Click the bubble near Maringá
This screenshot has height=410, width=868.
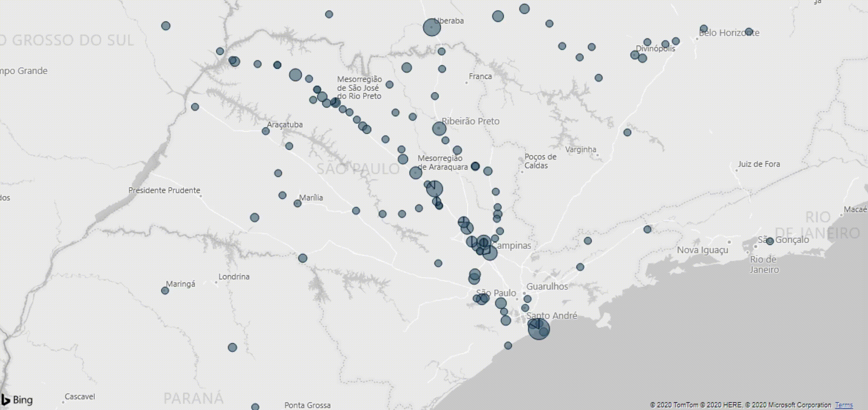[165, 290]
